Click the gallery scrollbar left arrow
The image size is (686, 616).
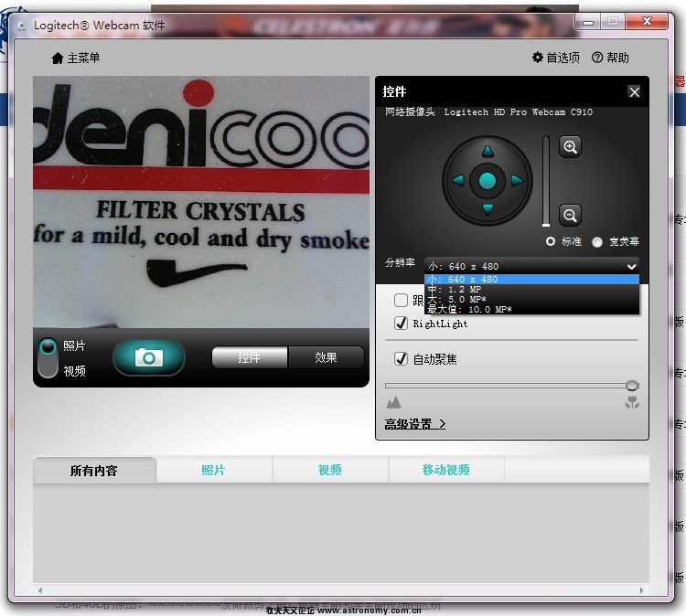coord(40,590)
